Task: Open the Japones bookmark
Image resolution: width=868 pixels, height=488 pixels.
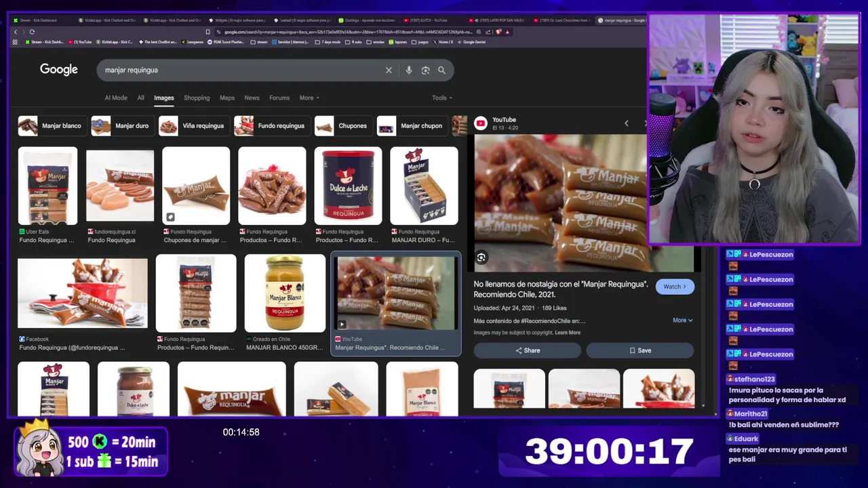Action: coord(397,42)
